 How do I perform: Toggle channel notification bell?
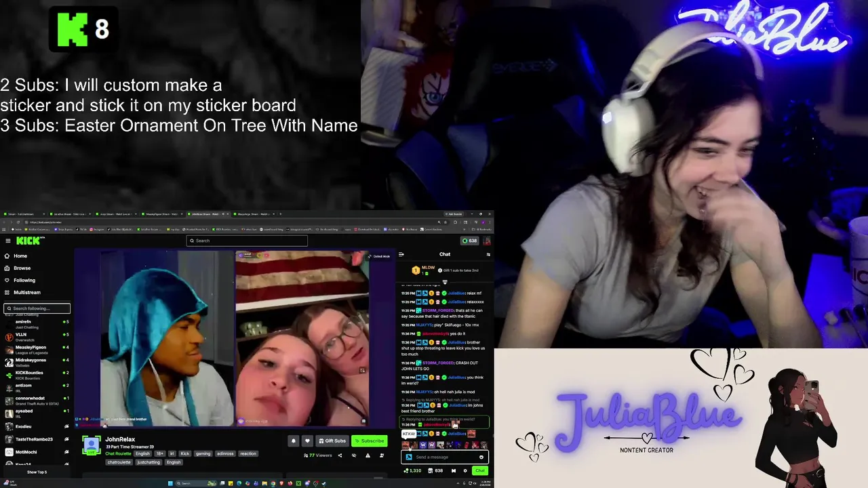294,441
